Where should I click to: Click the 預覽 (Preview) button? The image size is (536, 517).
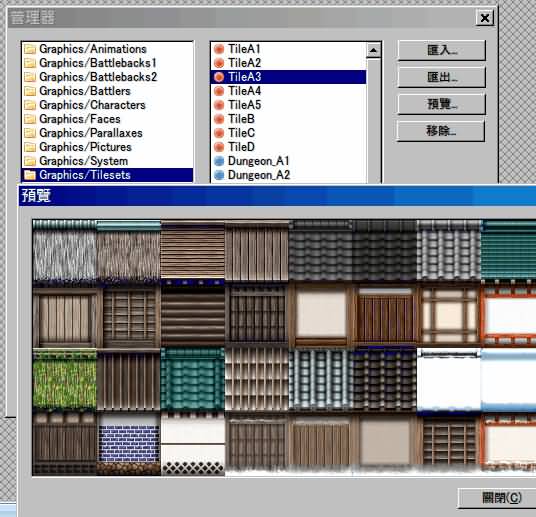[x=441, y=104]
